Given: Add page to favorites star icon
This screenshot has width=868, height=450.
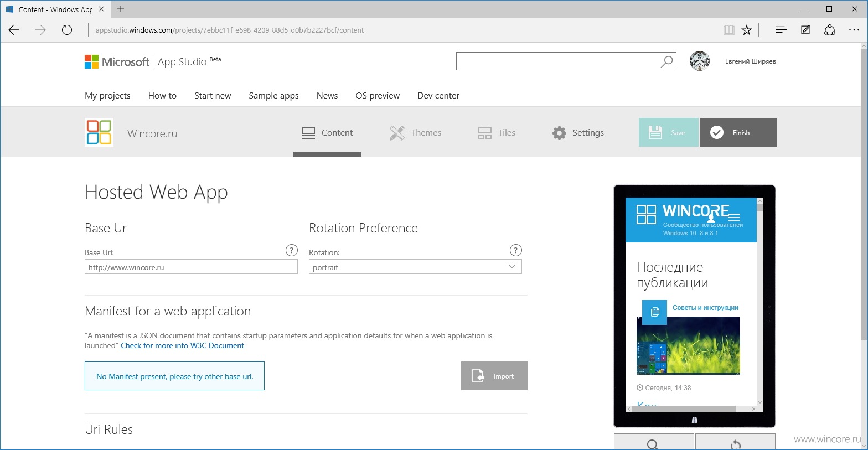Looking at the screenshot, I should [747, 30].
